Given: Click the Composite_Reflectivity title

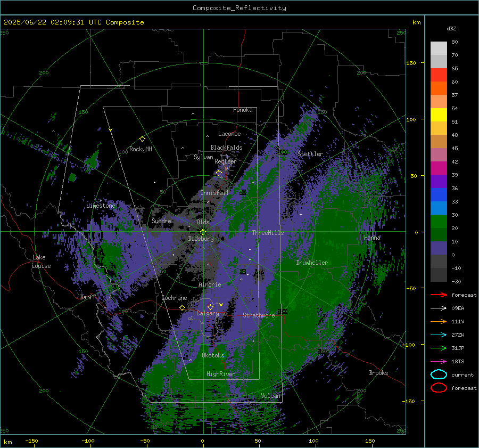Looking at the screenshot, I should click(x=240, y=8).
